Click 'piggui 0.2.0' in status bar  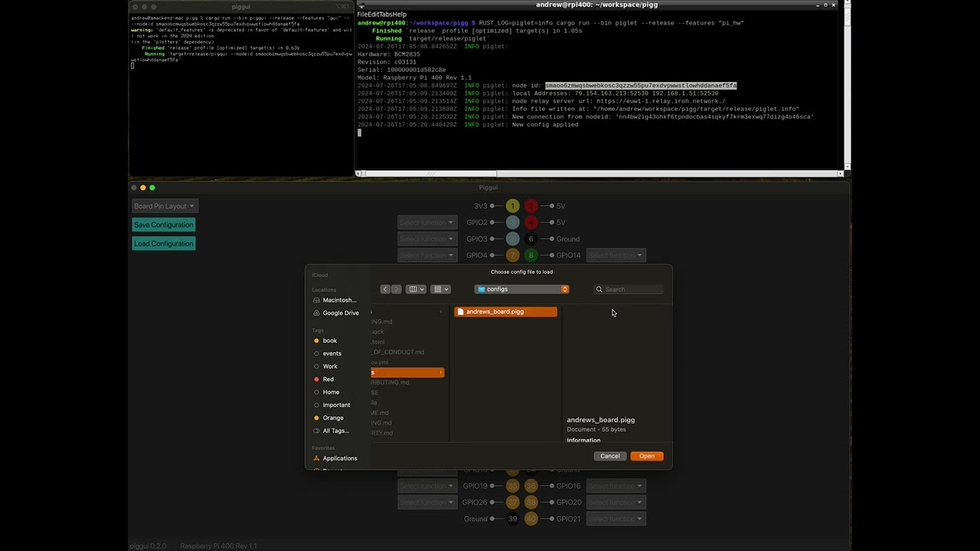point(148,546)
